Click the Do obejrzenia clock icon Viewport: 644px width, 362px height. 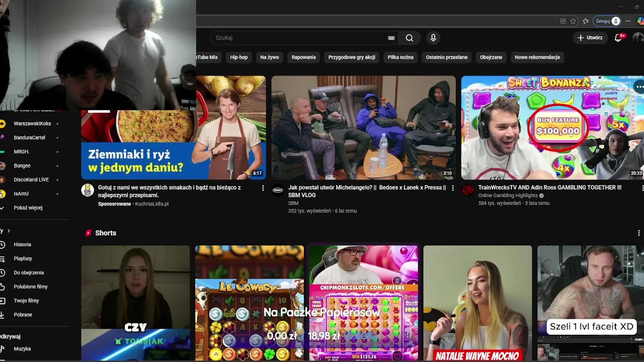pyautogui.click(x=3, y=273)
